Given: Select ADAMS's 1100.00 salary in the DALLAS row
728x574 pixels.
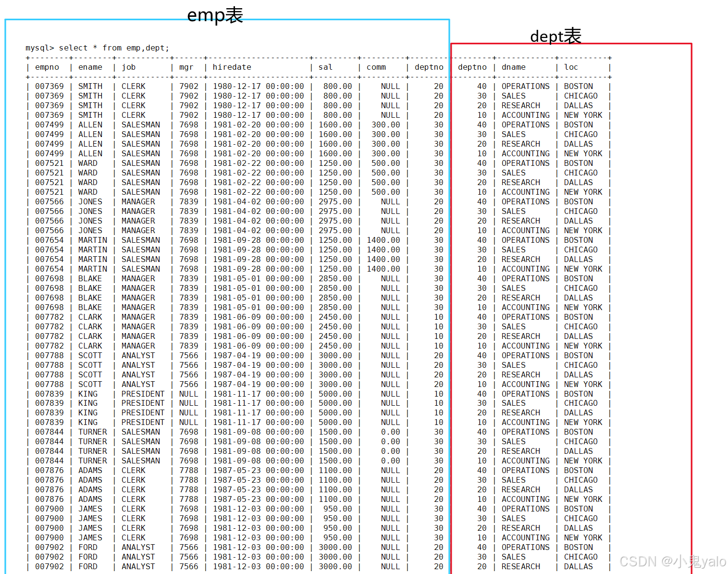Looking at the screenshot, I should point(335,490).
